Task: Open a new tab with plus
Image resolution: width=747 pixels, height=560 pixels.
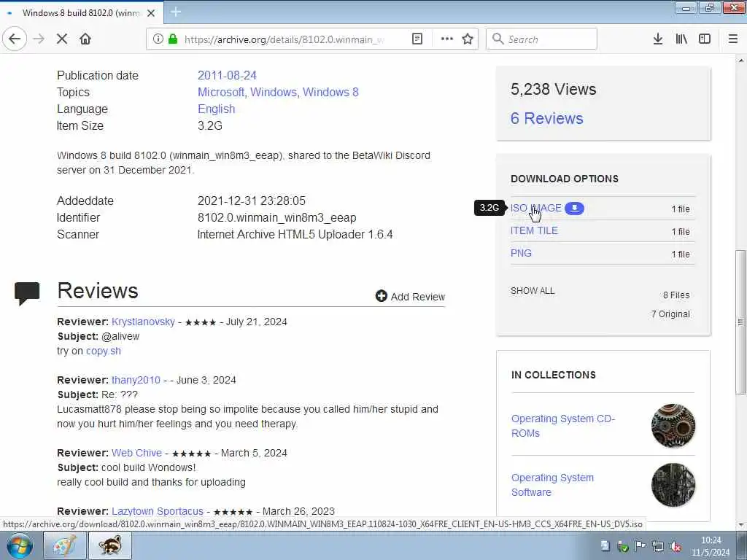Action: click(x=176, y=12)
